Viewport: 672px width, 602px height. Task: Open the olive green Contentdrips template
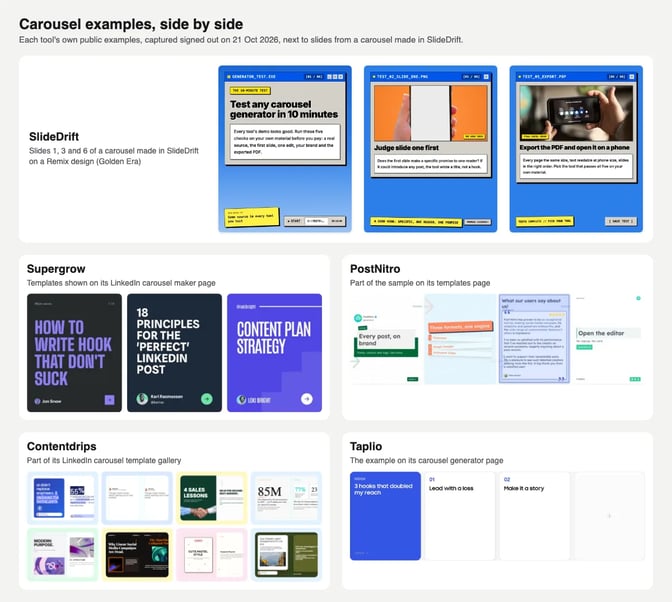pyautogui.click(x=286, y=555)
